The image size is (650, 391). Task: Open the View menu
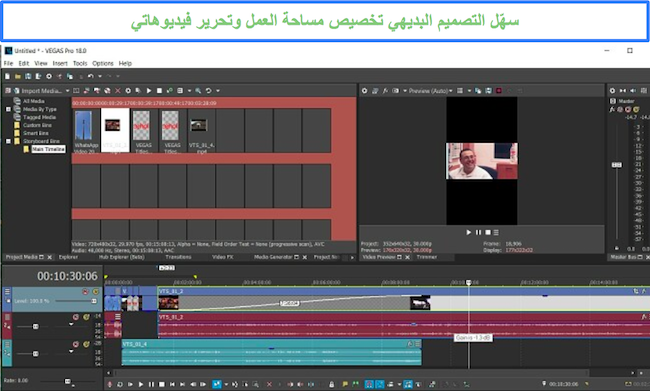tap(41, 63)
